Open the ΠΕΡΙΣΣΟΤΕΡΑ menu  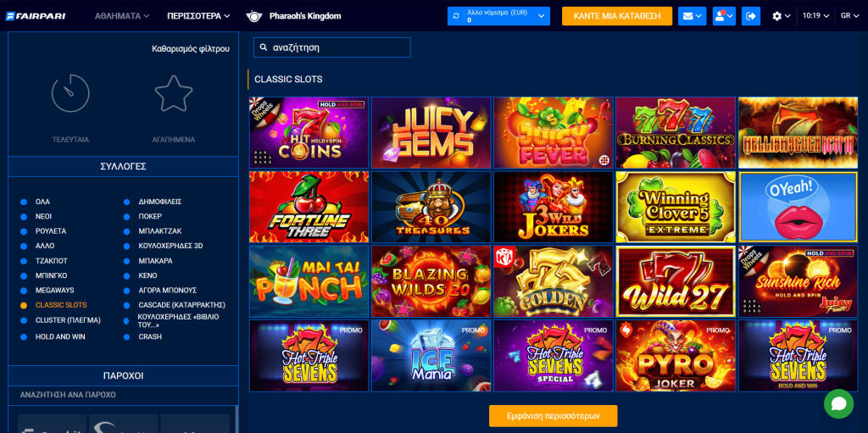click(198, 16)
